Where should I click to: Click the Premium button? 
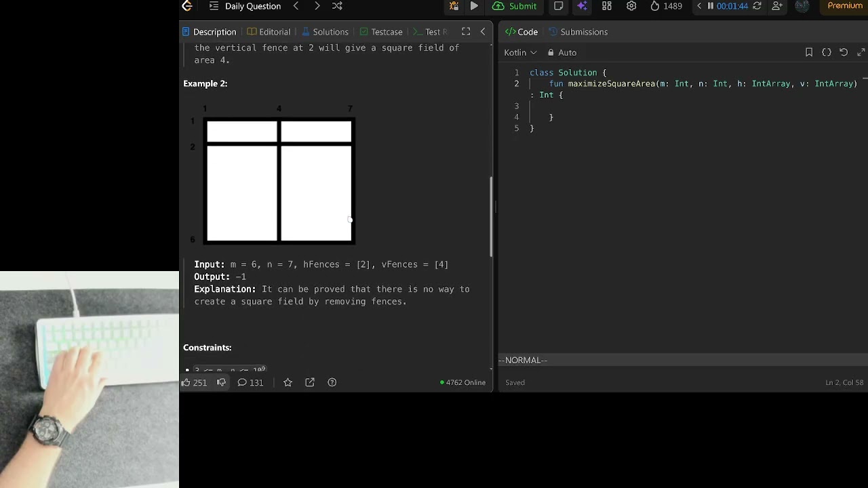(845, 6)
